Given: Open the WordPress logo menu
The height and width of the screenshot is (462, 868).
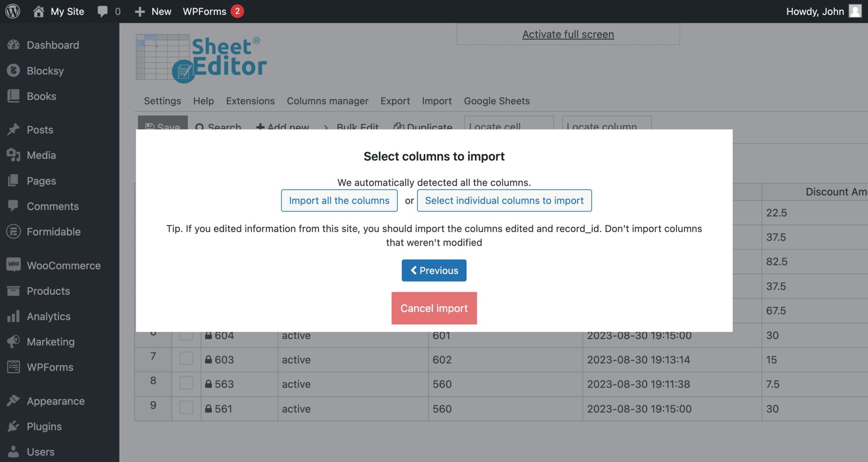Looking at the screenshot, I should click(12, 11).
